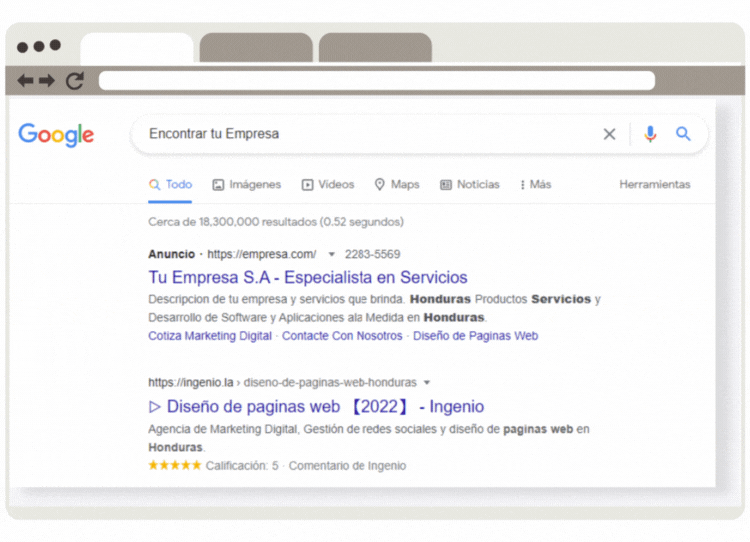Click phone number 2283-5569

[x=372, y=254]
